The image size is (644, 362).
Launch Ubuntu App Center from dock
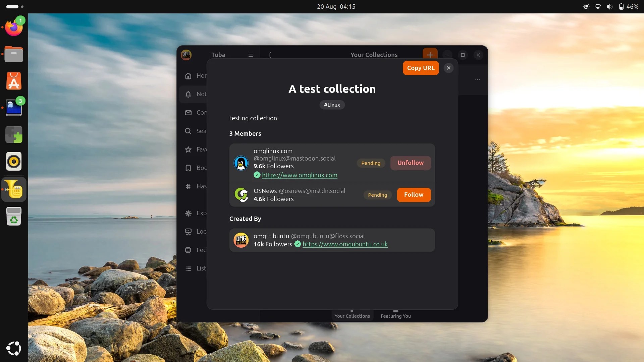(x=14, y=81)
